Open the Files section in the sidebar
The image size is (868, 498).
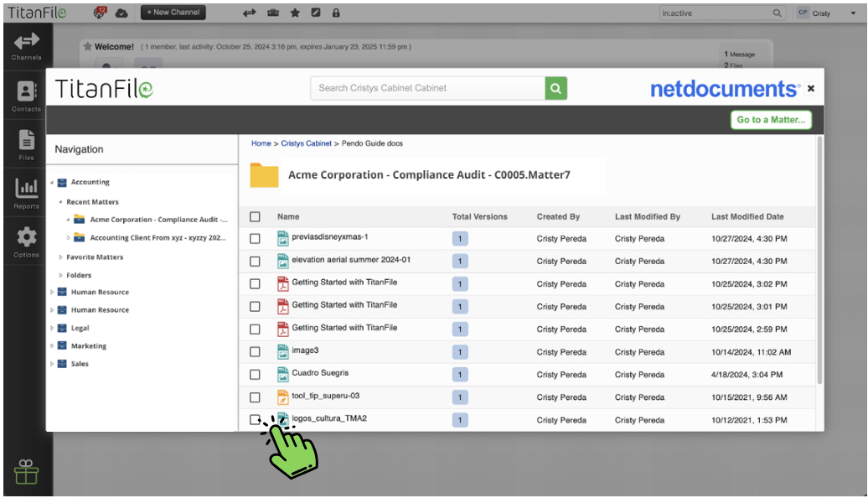click(27, 145)
